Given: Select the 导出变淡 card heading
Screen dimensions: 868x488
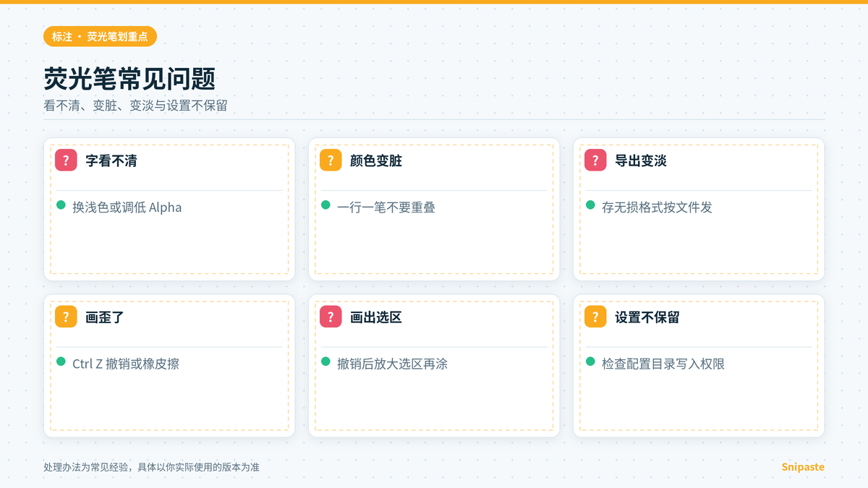Looking at the screenshot, I should point(641,160).
